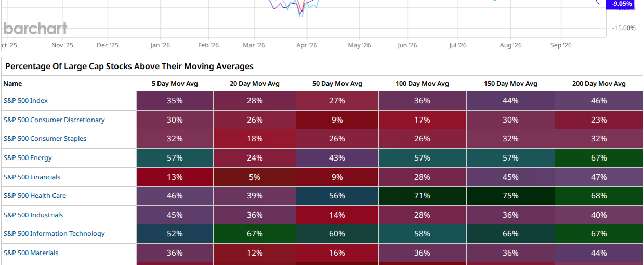Click the Apr '26 marker on chart axis

coord(307,45)
